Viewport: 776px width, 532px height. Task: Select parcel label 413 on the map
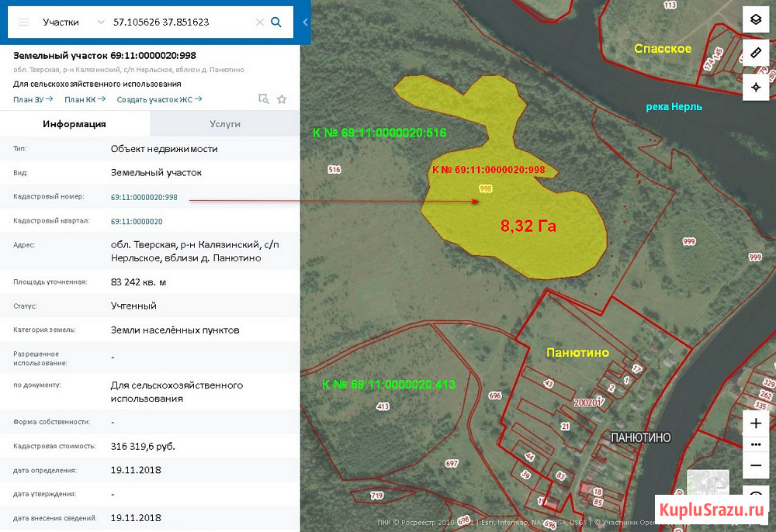383,406
